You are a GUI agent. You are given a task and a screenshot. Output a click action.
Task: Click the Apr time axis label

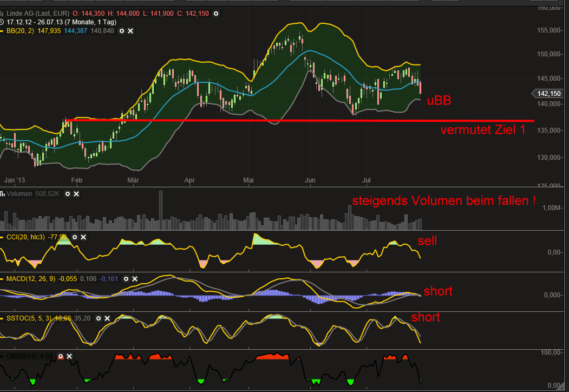pos(189,180)
